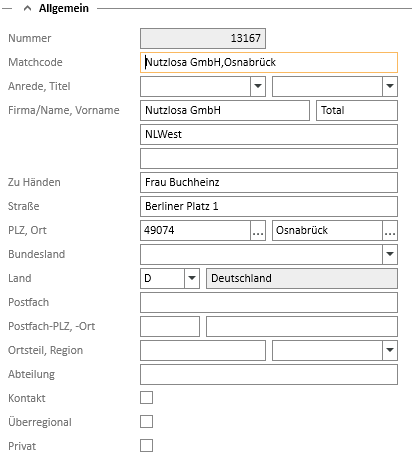This screenshot has width=412, height=472.
Task: Select the Firma field with Nutzlosa GmbH
Action: click(x=225, y=110)
